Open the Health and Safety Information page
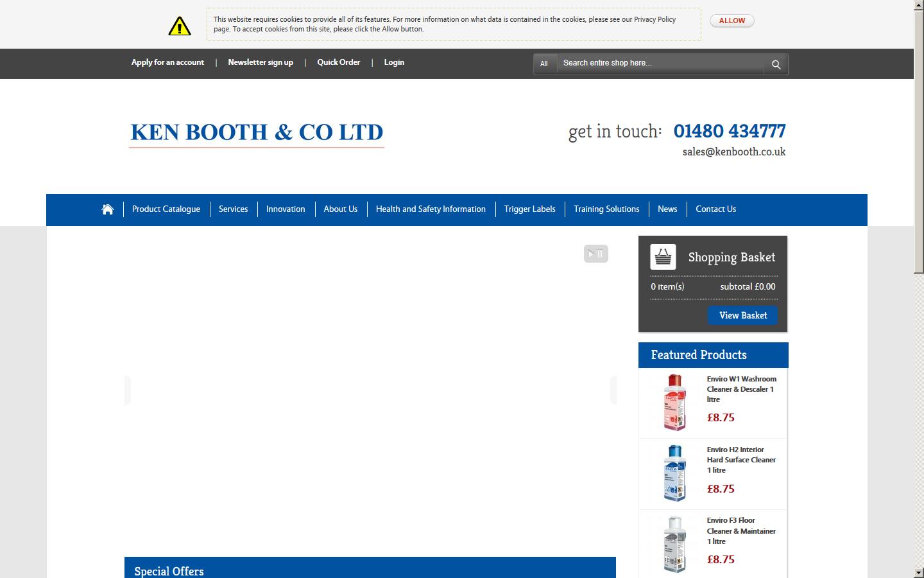The image size is (924, 578). (431, 209)
